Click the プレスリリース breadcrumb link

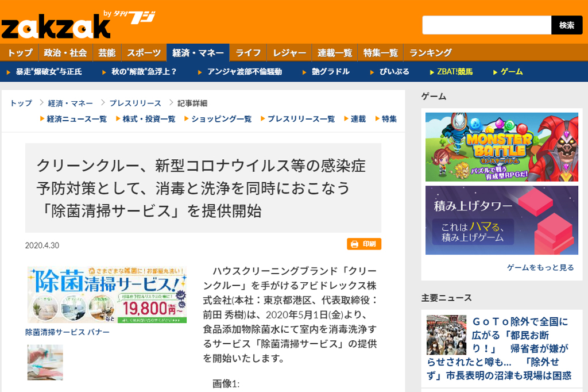click(x=136, y=103)
